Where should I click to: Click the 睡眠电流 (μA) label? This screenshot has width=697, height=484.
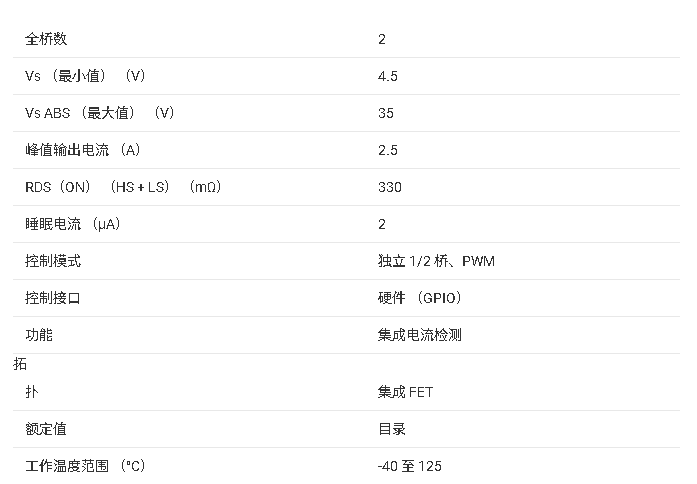coord(73,224)
